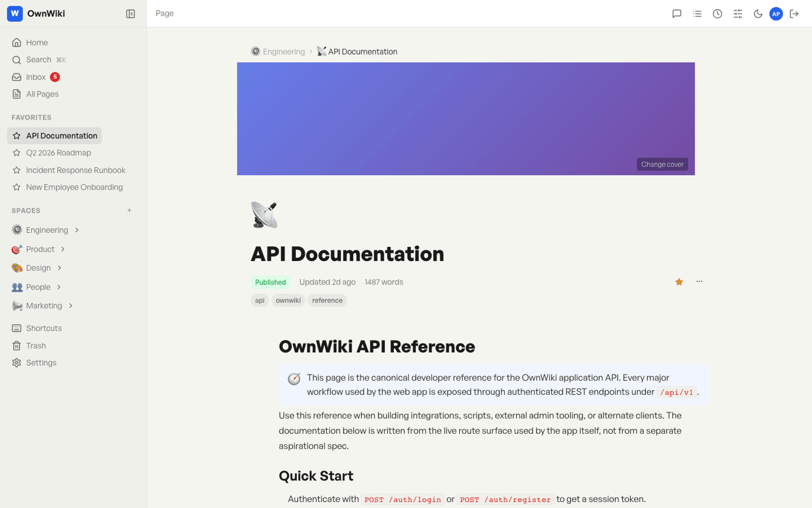The image size is (812, 508).
Task: Click star icon beside Q2 2026 Roadmap
Action: tap(17, 153)
